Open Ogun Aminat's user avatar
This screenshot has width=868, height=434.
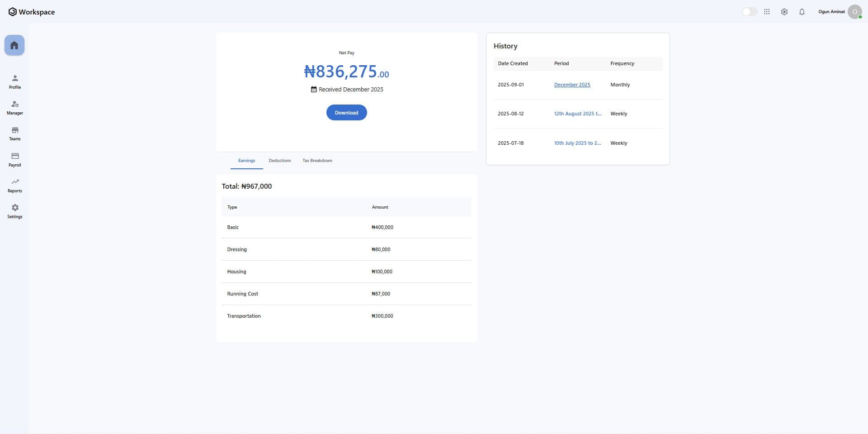pyautogui.click(x=855, y=12)
